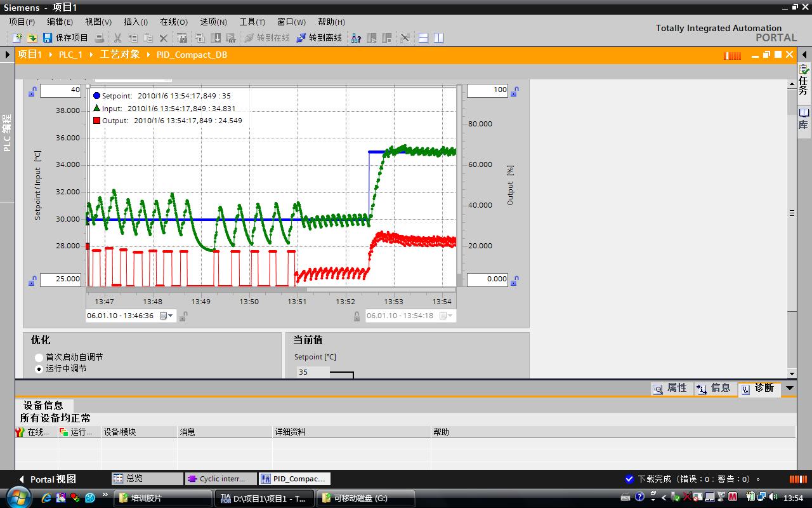Open the Cyclic interrupt editor tab
Screen dimensions: 812x508
tap(221, 479)
